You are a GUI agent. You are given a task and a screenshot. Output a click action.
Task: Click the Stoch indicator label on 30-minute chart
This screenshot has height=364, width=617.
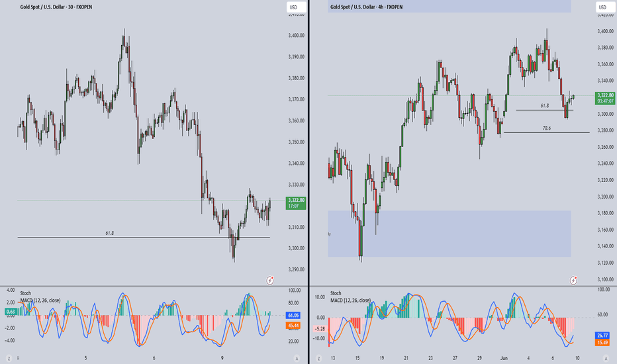point(26,293)
